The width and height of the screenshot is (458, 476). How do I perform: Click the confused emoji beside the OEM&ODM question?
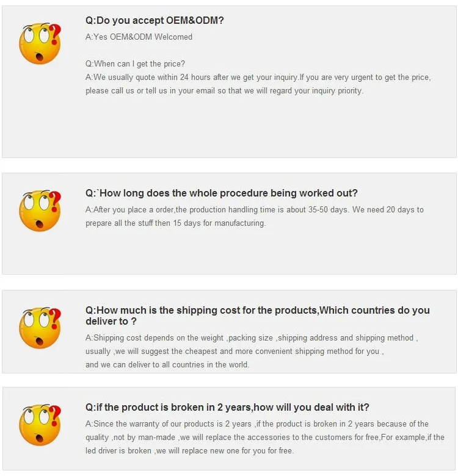[x=40, y=44]
